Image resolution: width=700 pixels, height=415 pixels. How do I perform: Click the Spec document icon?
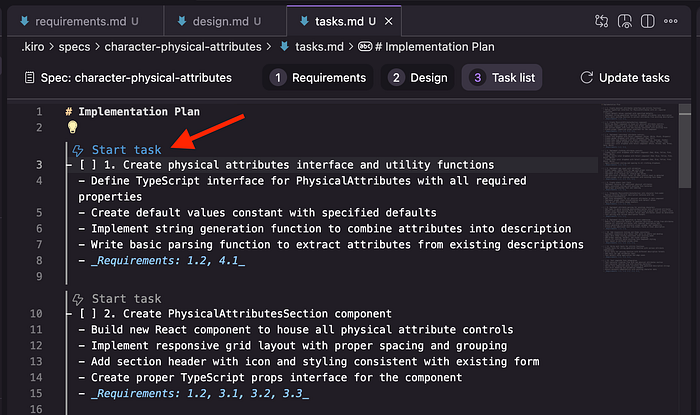pos(27,78)
